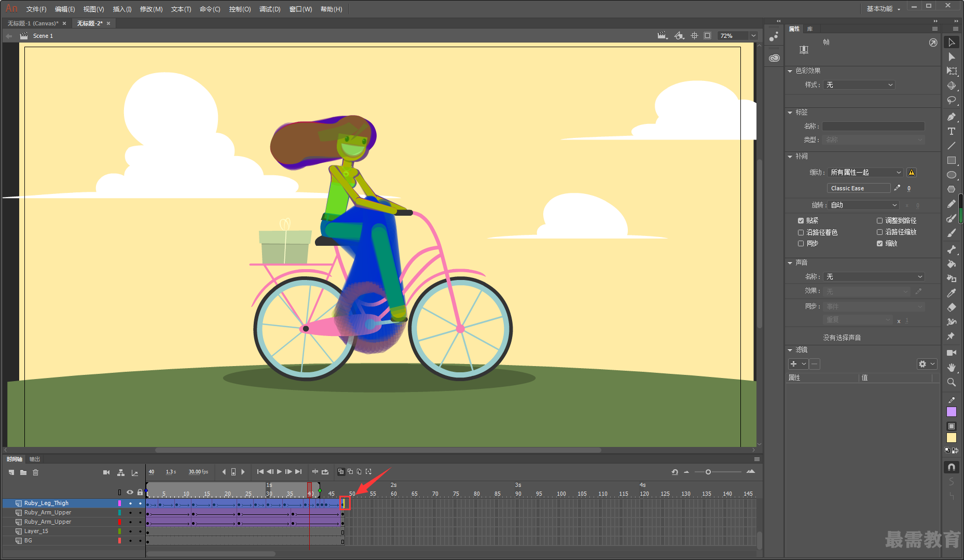Collapse the 色彩效果 section
The height and width of the screenshot is (560, 964).
pos(790,71)
